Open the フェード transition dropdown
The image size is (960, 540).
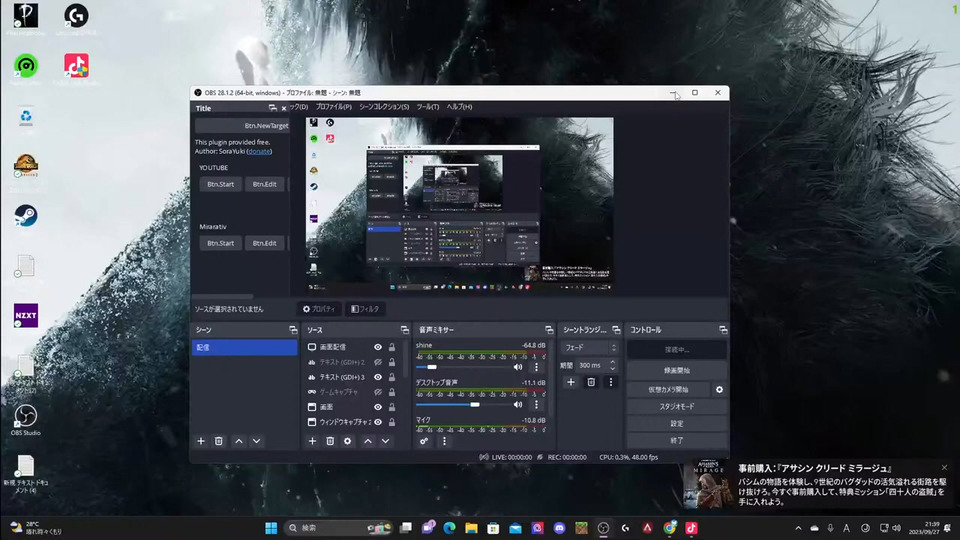click(x=590, y=348)
